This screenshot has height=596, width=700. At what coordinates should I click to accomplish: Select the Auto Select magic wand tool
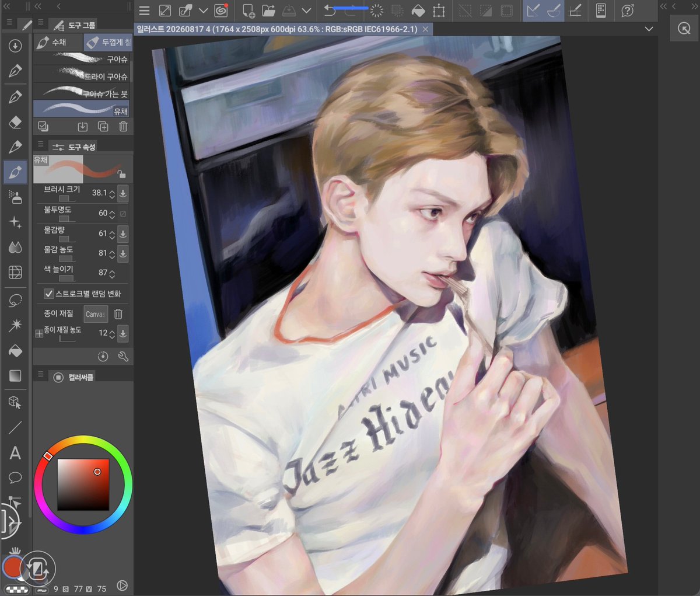15,325
